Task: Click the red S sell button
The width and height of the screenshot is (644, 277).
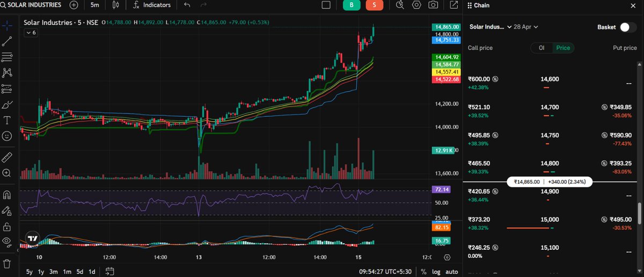Action: [374, 5]
